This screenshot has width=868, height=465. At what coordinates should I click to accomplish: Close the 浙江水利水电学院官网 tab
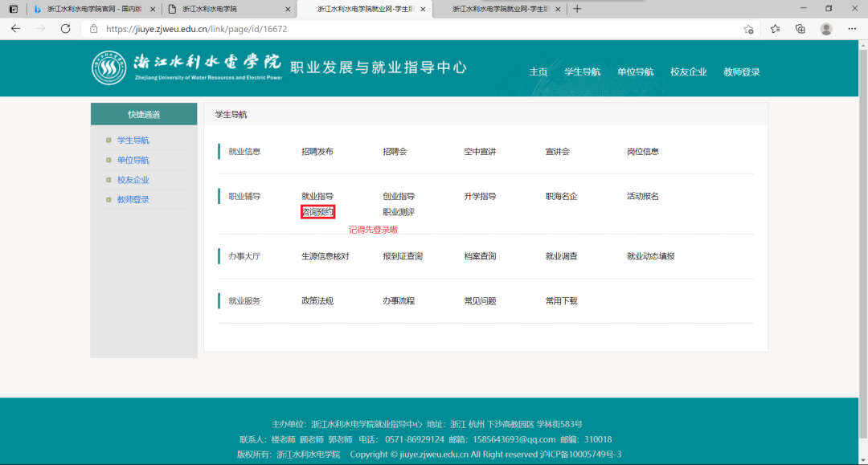[x=153, y=9]
